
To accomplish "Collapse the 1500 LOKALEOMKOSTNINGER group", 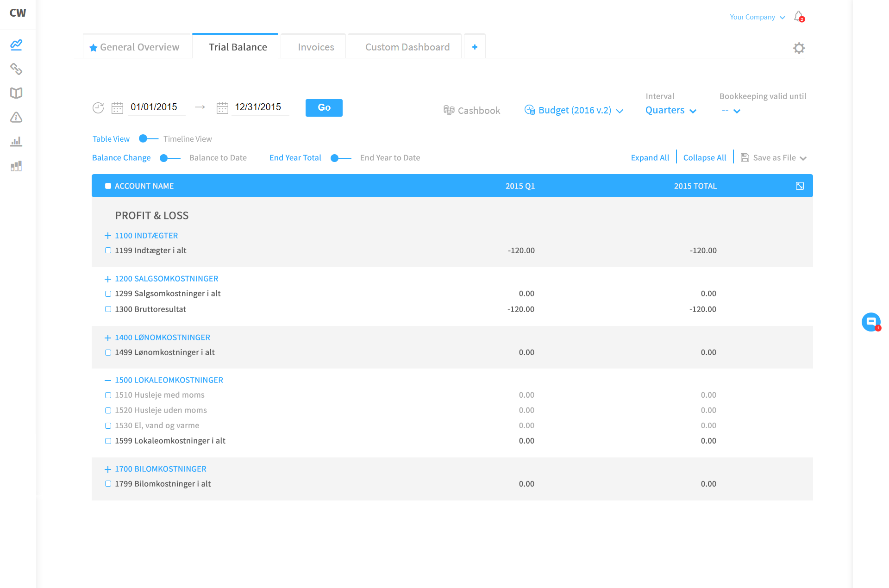I will pos(108,380).
